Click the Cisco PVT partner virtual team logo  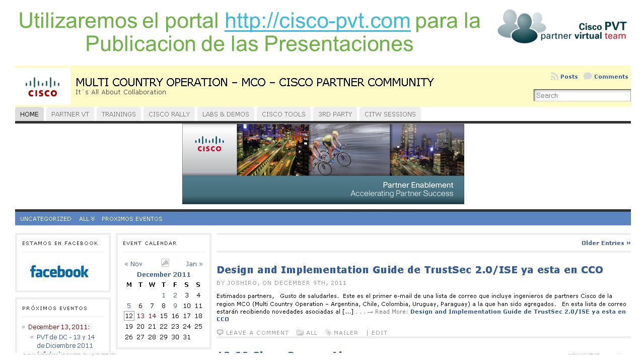[562, 26]
